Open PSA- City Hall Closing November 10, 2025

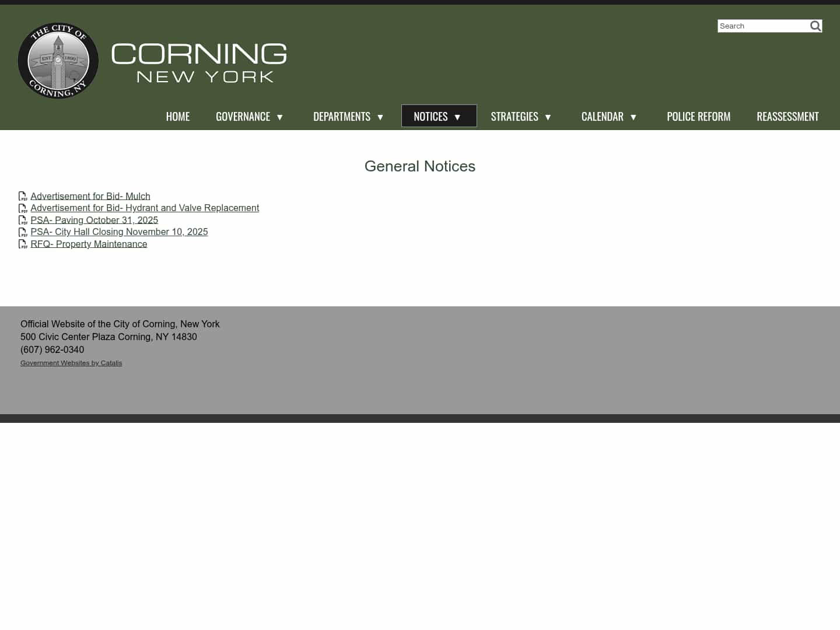tap(119, 232)
